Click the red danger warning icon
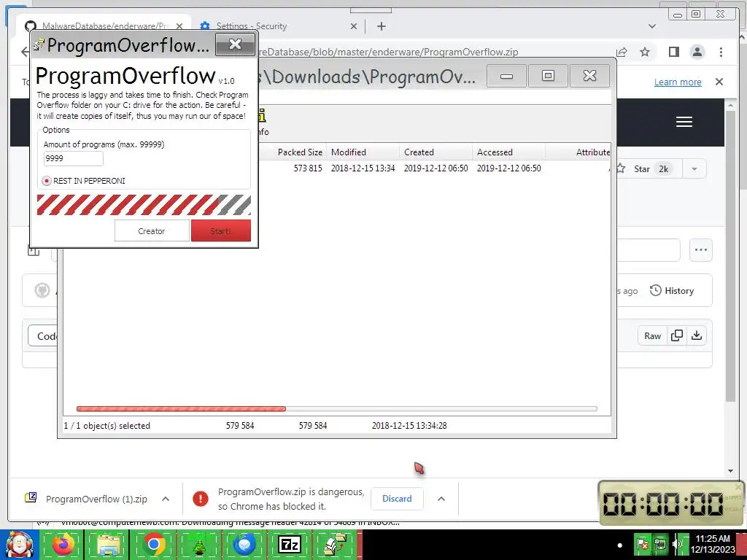This screenshot has width=747, height=560. click(201, 499)
